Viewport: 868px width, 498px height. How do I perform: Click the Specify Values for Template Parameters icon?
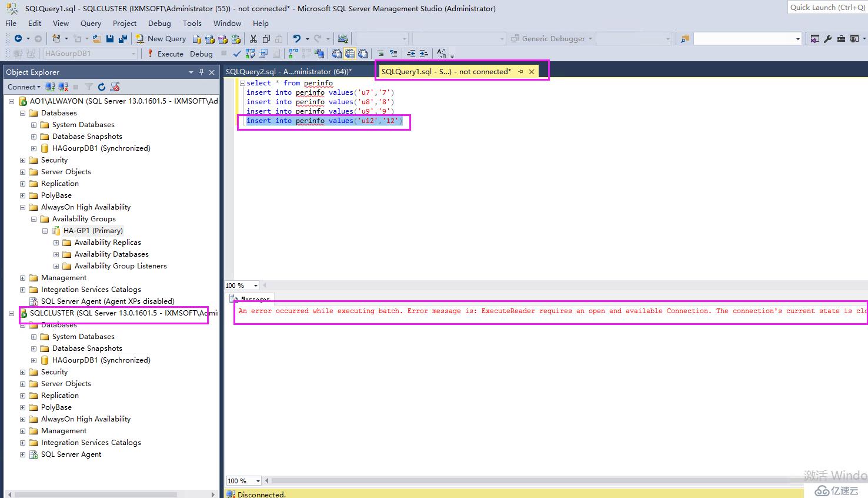pyautogui.click(x=442, y=54)
